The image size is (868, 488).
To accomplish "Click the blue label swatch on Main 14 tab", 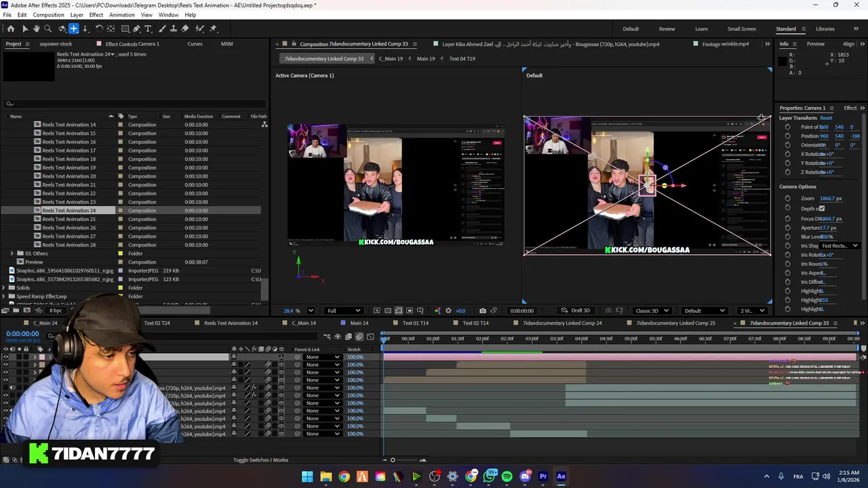I will pyautogui.click(x=344, y=323).
